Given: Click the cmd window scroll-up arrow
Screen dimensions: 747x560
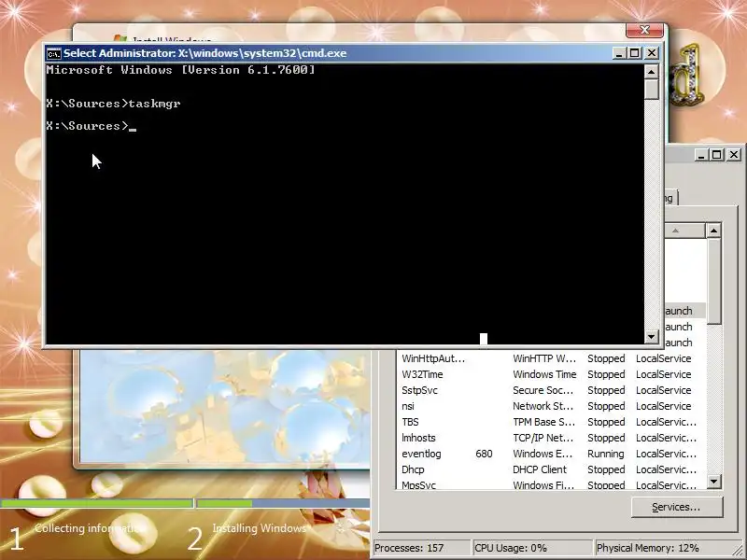Looking at the screenshot, I should pyautogui.click(x=651, y=72).
